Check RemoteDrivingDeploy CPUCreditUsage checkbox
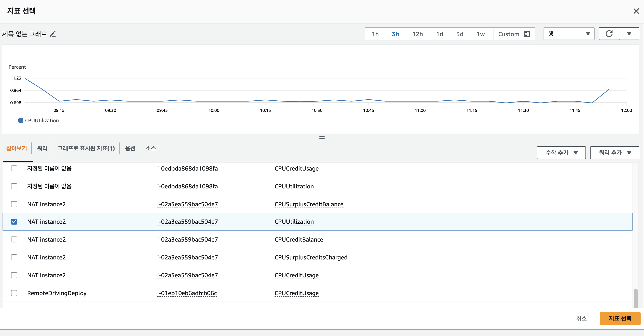The image size is (644, 336). pos(14,293)
